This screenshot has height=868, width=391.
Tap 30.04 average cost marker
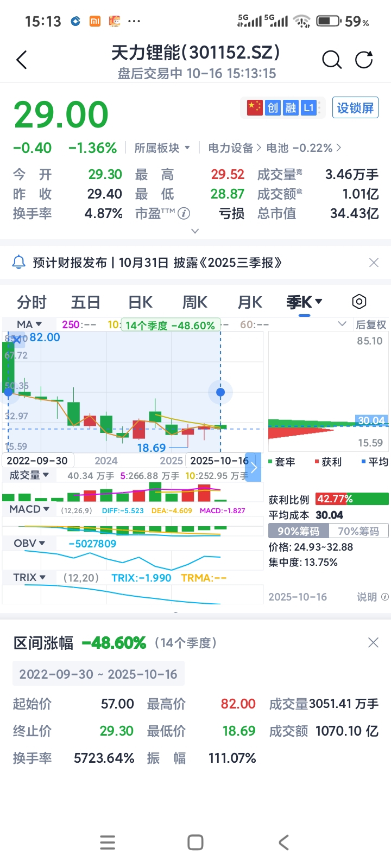(371, 420)
